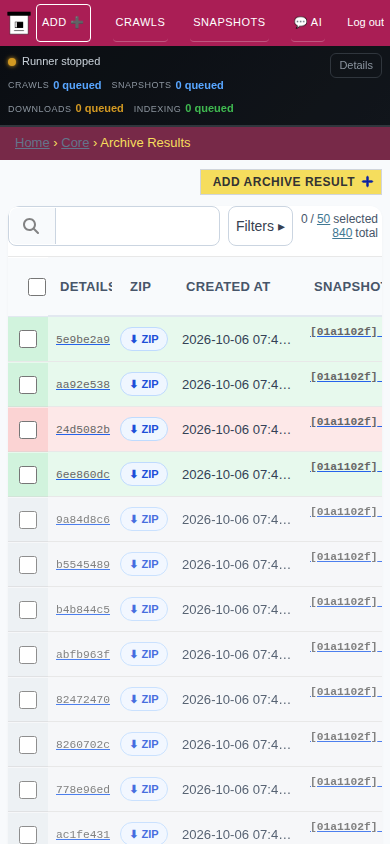Expand the Filters panel
Screen dimensions: 390x844
260,226
